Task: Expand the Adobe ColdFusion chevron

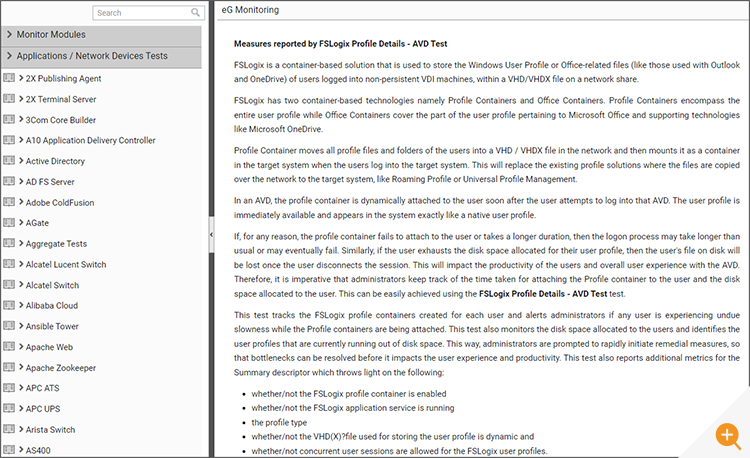Action: [21, 202]
